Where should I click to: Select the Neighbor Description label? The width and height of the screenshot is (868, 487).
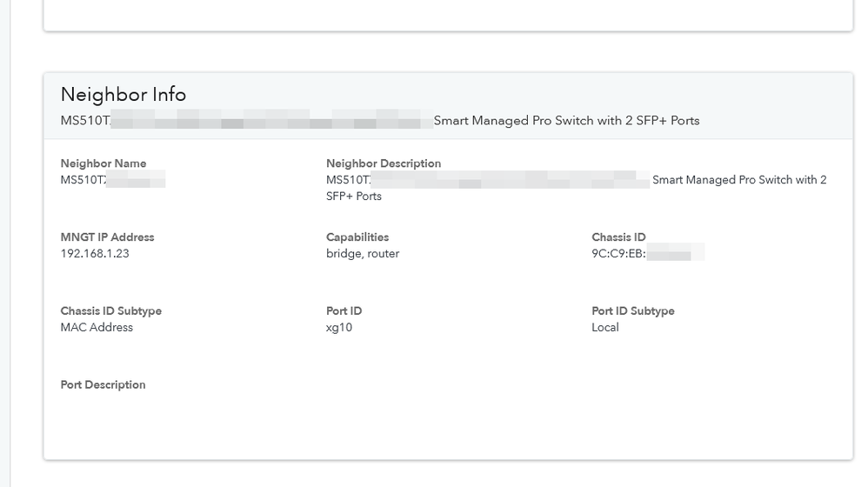(383, 163)
